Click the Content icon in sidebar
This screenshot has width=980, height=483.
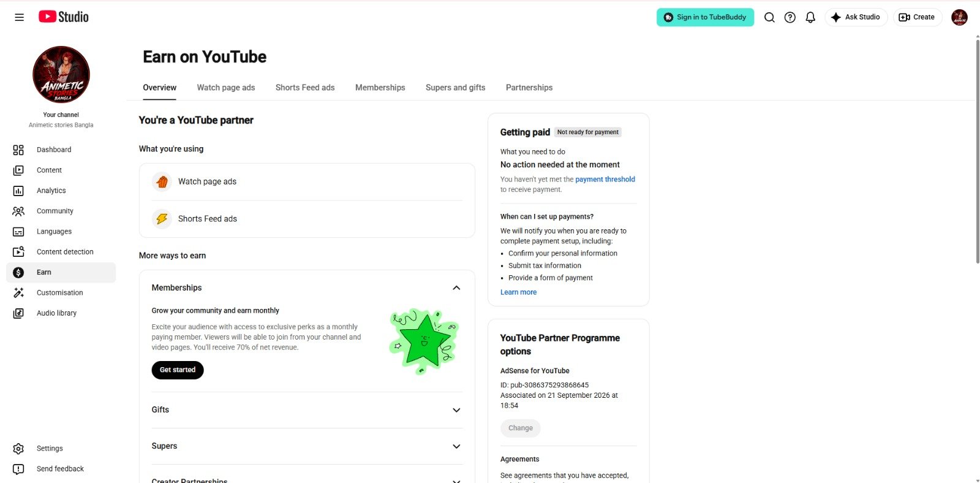[x=18, y=170]
